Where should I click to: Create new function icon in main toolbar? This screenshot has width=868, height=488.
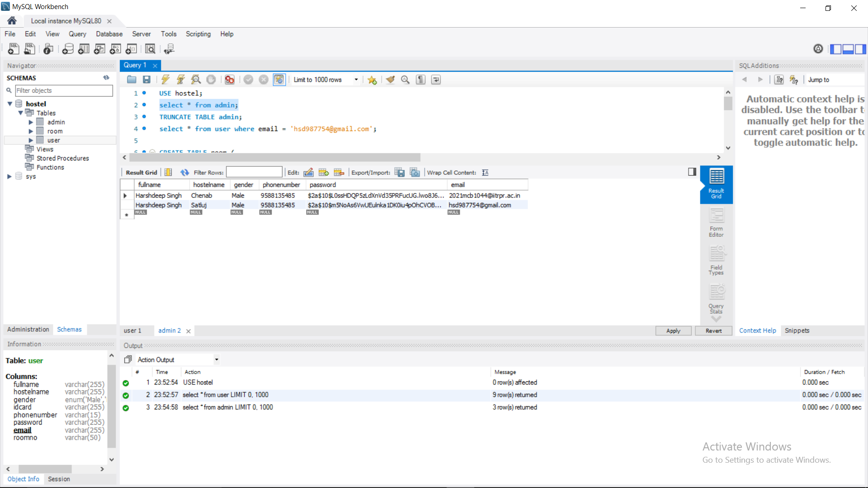[131, 49]
